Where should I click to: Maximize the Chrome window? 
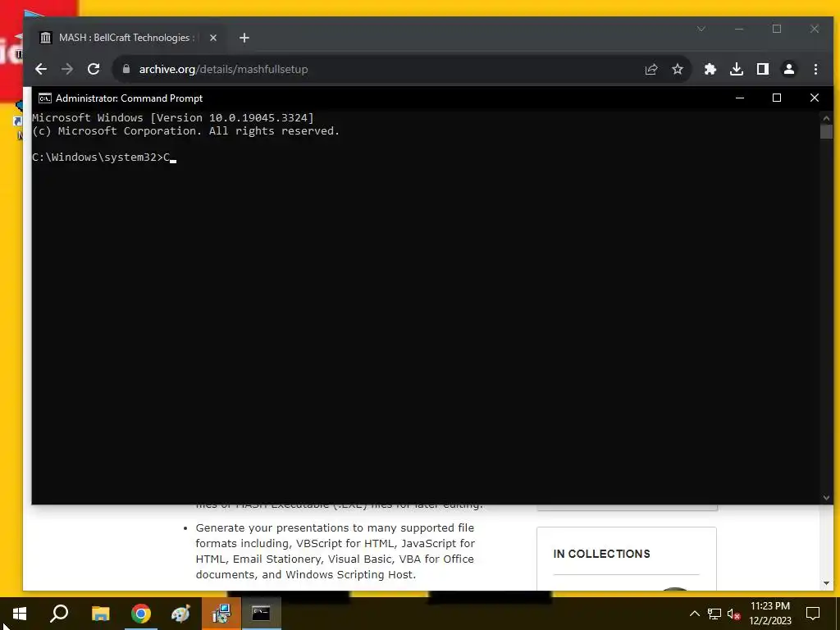pyautogui.click(x=777, y=29)
